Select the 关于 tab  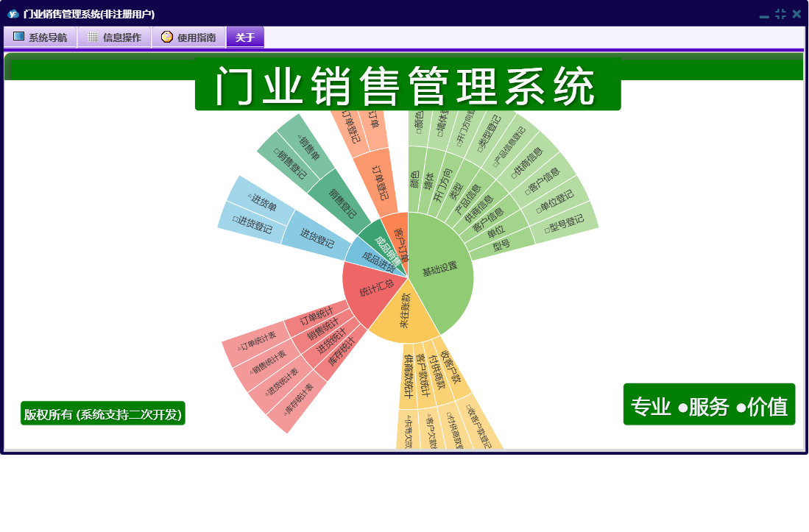pyautogui.click(x=245, y=37)
